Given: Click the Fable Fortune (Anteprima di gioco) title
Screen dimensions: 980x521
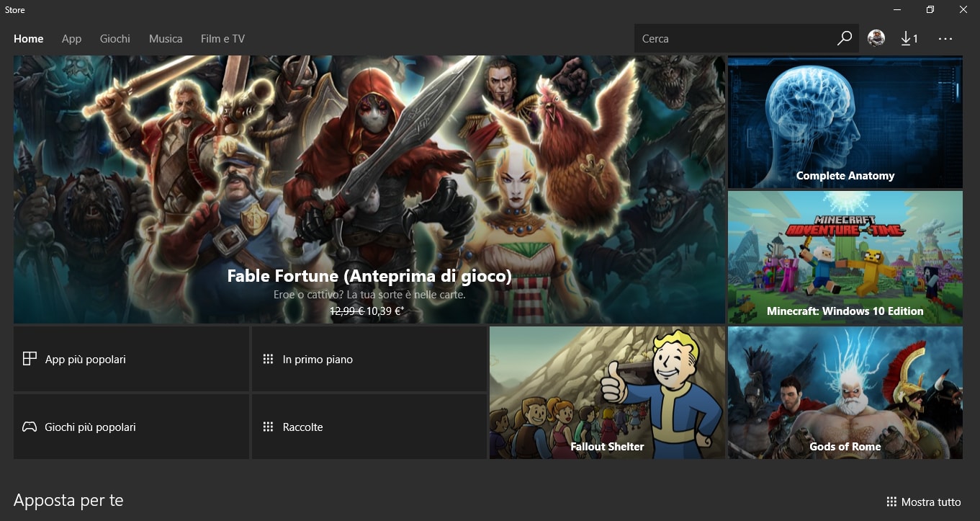Looking at the screenshot, I should pyautogui.click(x=369, y=276).
